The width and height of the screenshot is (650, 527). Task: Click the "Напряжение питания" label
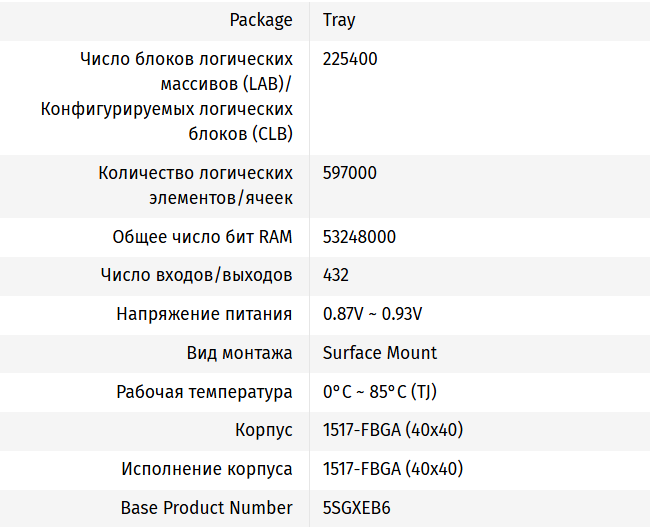pos(204,314)
